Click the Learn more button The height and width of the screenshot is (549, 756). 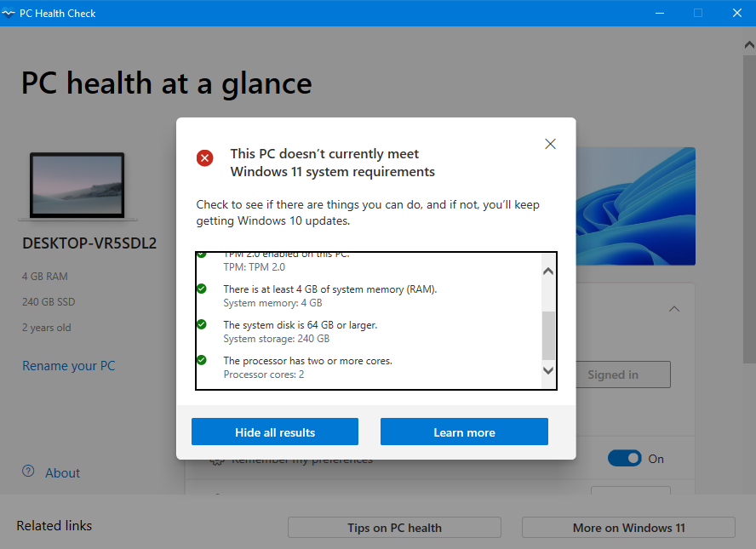click(464, 432)
